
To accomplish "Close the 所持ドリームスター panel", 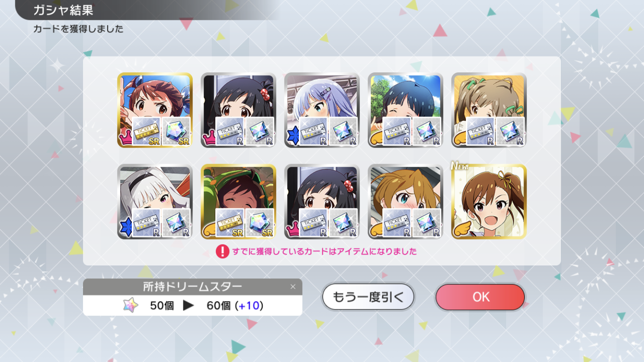I will coord(293,287).
